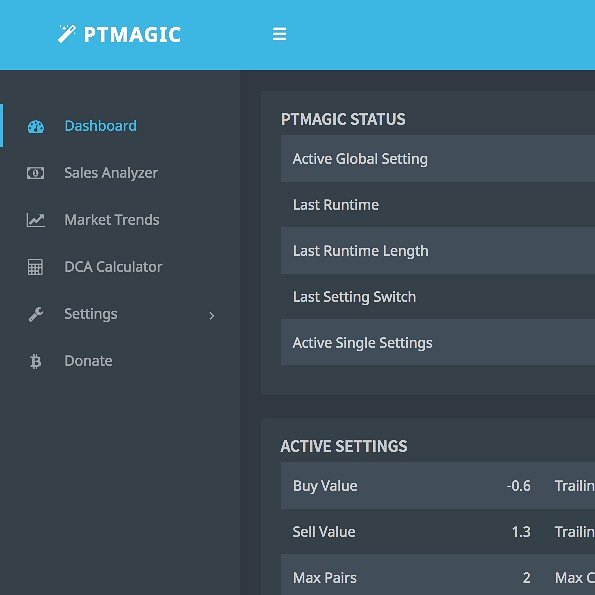Toggle the hamburger sidebar menu icon
The width and height of the screenshot is (595, 595).
click(280, 34)
